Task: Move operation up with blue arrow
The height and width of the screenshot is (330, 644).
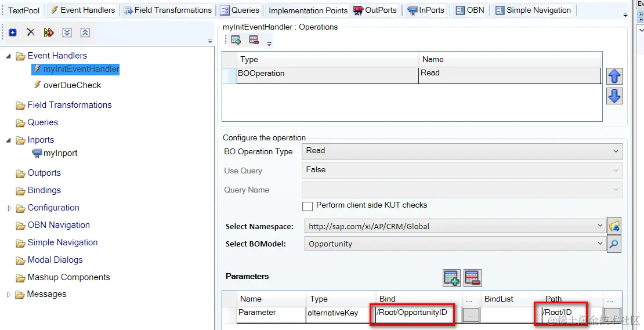Action: (614, 76)
